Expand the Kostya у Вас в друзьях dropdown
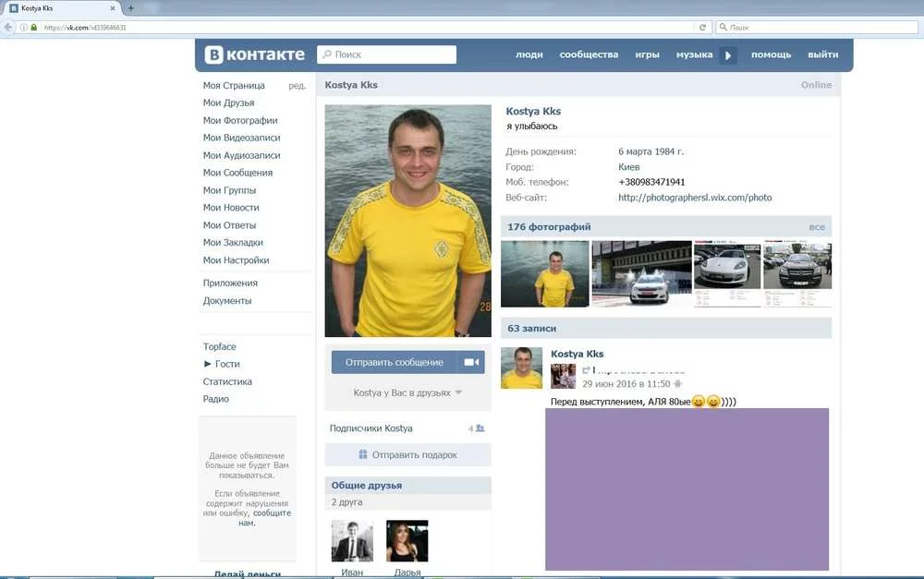Screen dimensions: 924x579 point(458,392)
